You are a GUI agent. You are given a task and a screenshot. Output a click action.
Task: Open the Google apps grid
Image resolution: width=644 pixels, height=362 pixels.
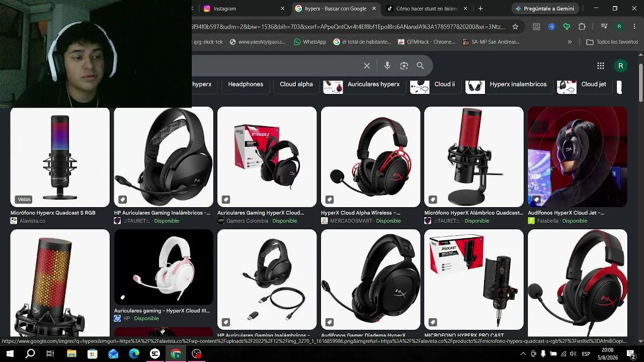[x=600, y=66]
